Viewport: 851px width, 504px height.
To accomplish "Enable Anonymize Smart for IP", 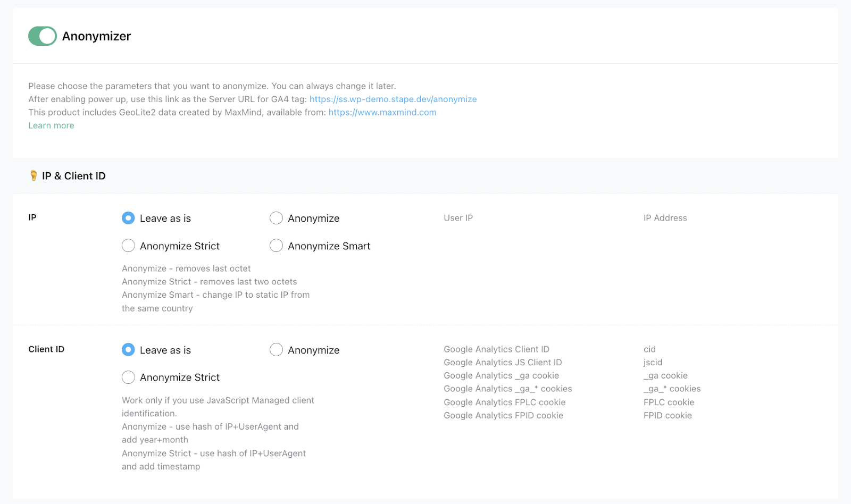I will pyautogui.click(x=276, y=246).
